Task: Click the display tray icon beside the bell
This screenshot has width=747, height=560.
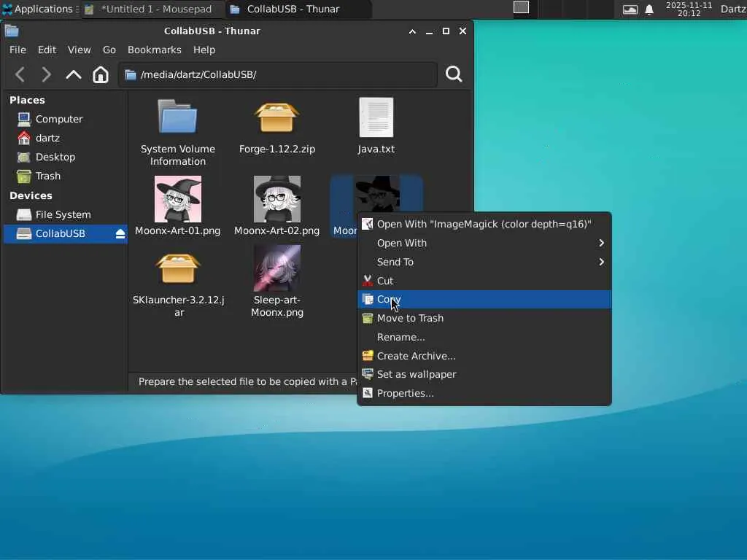Action: (x=630, y=9)
